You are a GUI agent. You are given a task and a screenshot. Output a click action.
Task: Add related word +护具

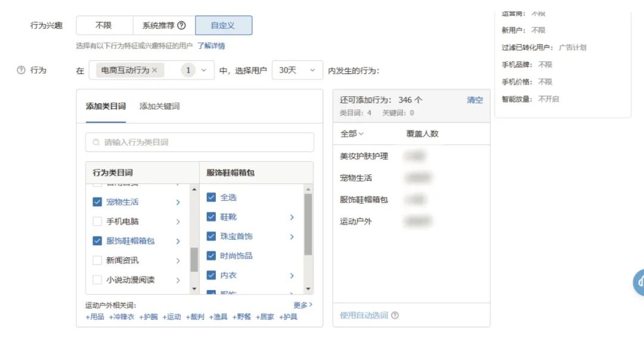tap(289, 317)
